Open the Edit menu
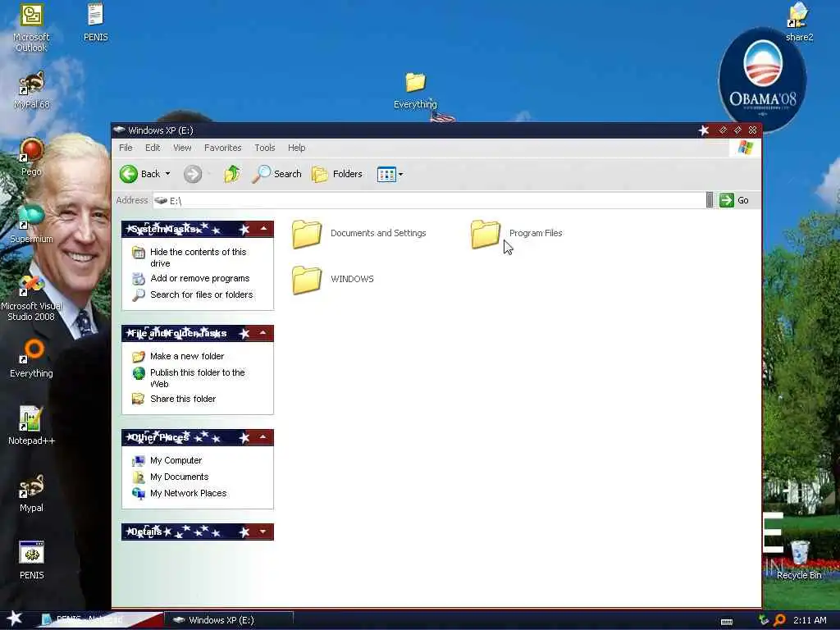The width and height of the screenshot is (840, 630). (x=153, y=148)
